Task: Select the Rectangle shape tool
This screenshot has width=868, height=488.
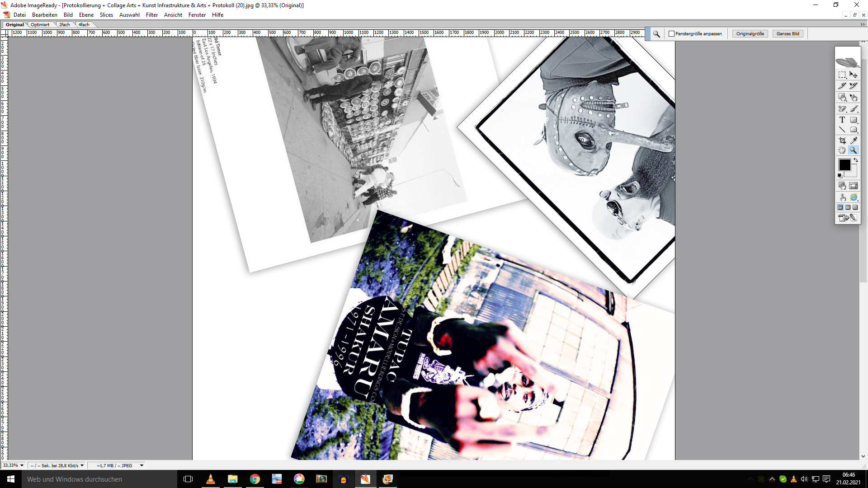Action: (x=854, y=120)
